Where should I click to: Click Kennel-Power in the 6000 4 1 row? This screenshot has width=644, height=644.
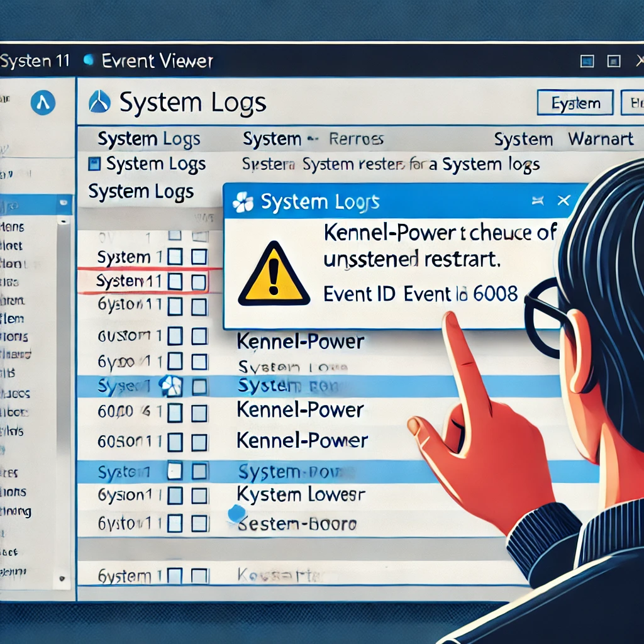(301, 409)
